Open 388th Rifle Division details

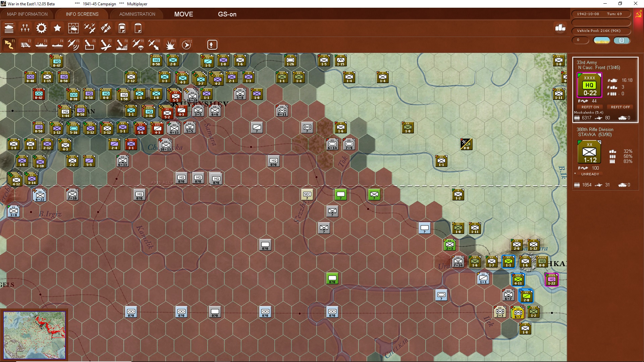click(595, 129)
